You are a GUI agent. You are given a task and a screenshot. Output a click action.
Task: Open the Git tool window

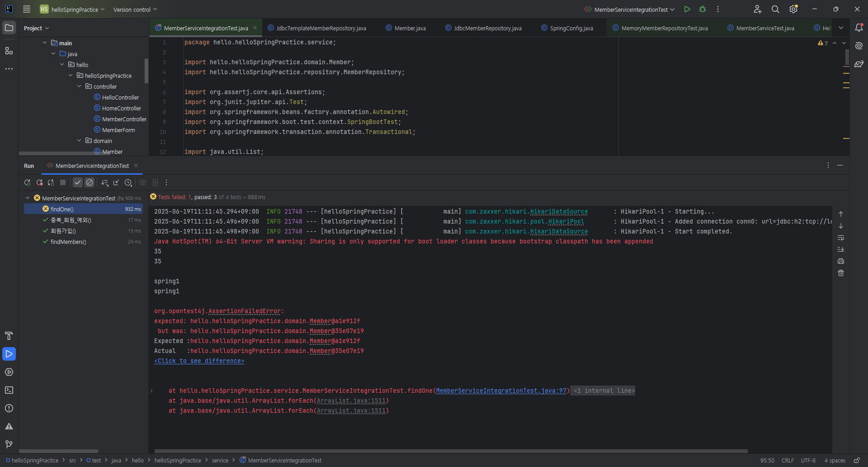click(9, 444)
